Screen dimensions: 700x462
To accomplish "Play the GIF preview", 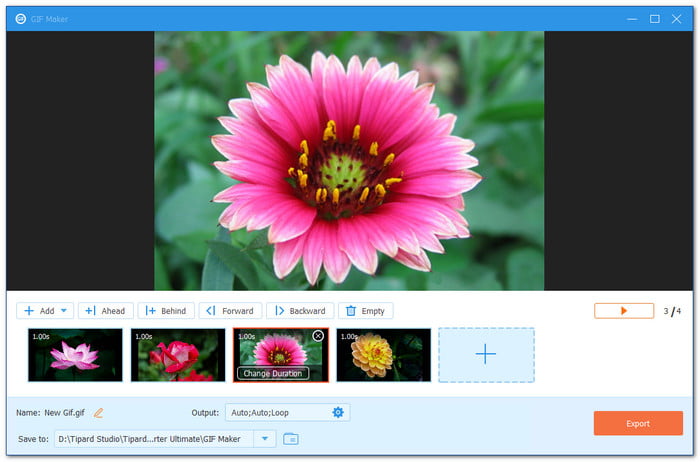I will (624, 311).
